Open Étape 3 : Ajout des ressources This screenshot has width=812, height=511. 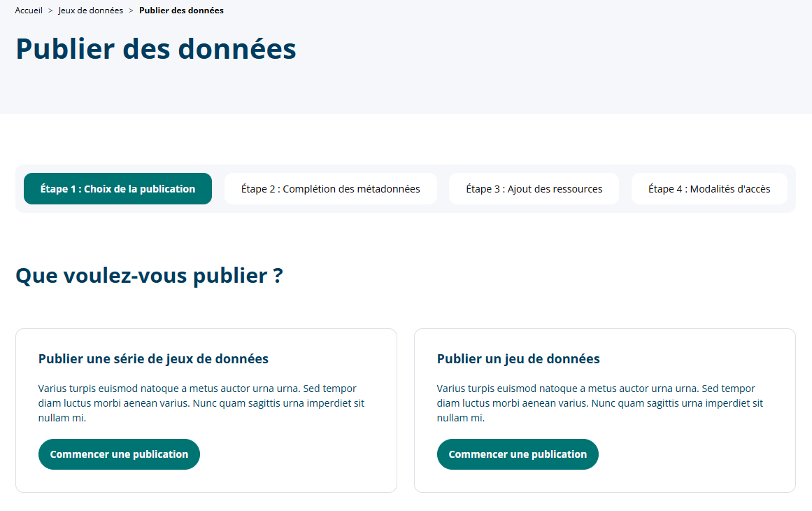534,188
